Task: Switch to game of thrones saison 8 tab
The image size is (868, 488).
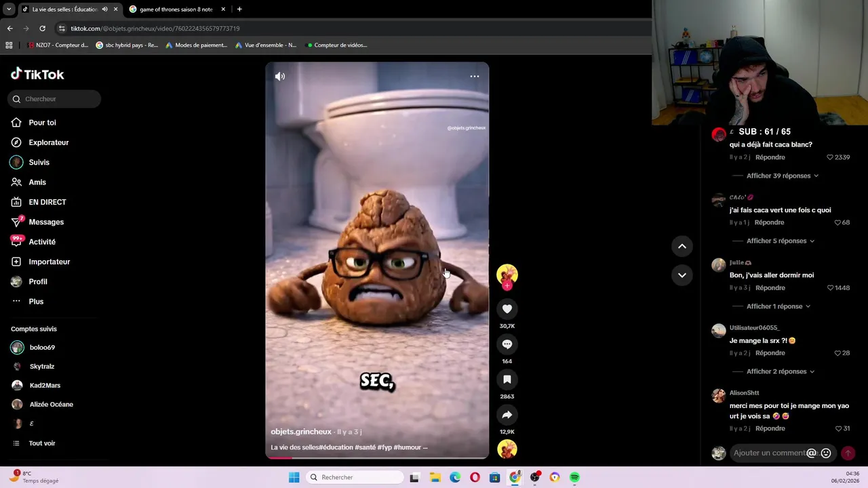Action: pyautogui.click(x=176, y=9)
